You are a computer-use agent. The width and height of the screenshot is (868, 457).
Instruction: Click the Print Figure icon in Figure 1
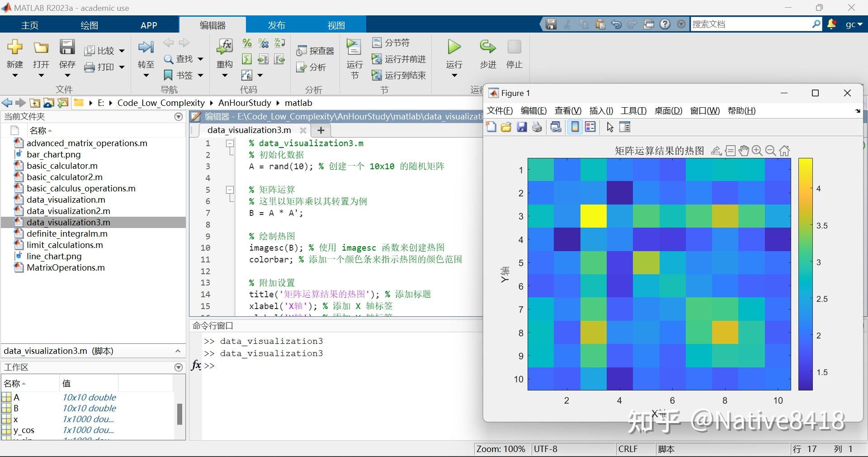pos(537,127)
